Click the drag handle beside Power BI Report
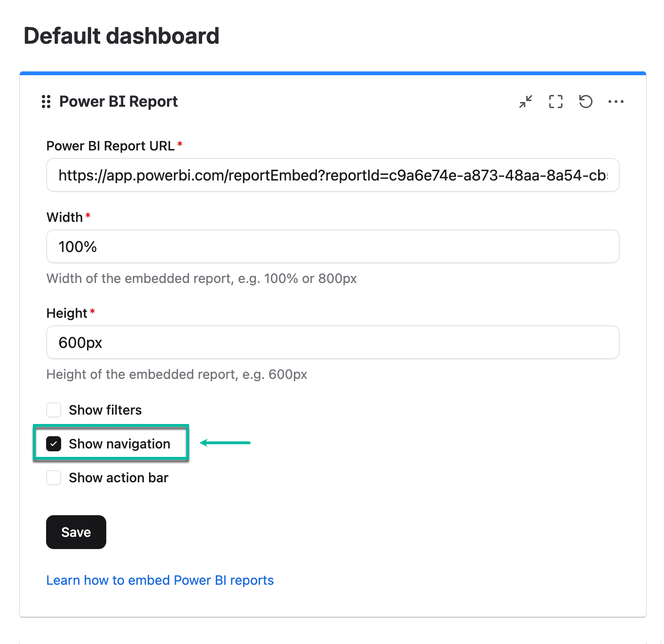 click(46, 102)
